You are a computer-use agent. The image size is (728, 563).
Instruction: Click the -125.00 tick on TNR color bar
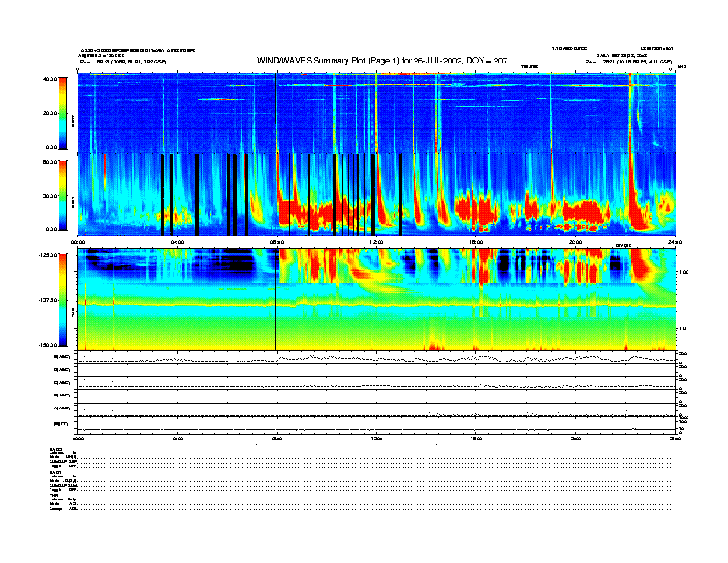(x=48, y=255)
